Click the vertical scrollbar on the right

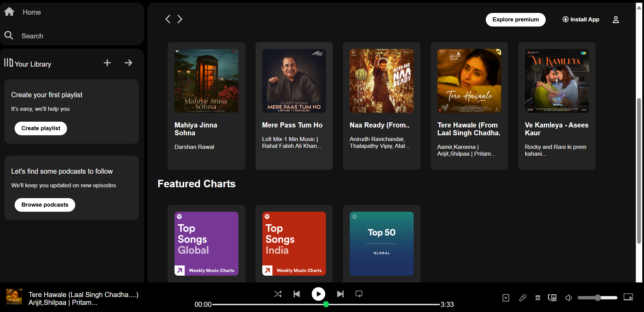pyautogui.click(x=639, y=171)
